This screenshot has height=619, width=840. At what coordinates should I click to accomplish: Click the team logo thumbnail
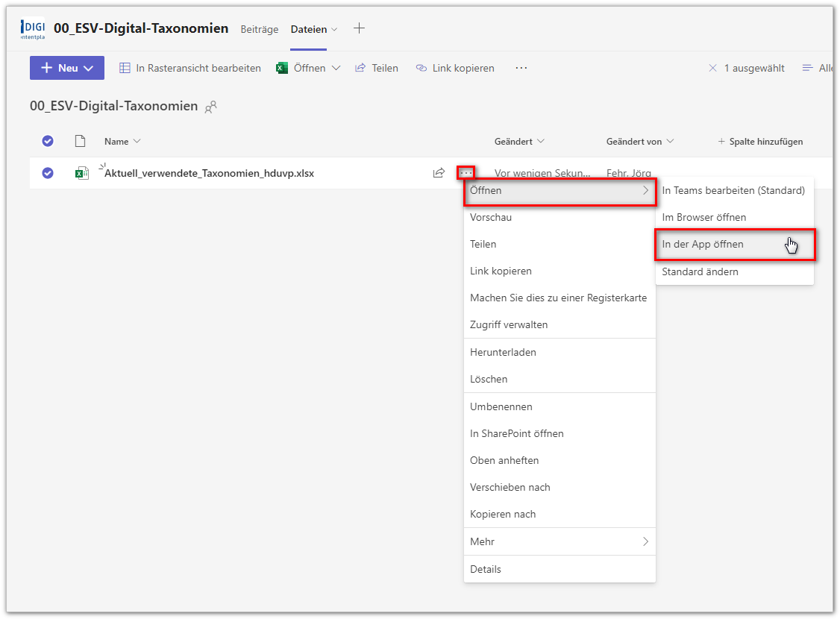33,29
